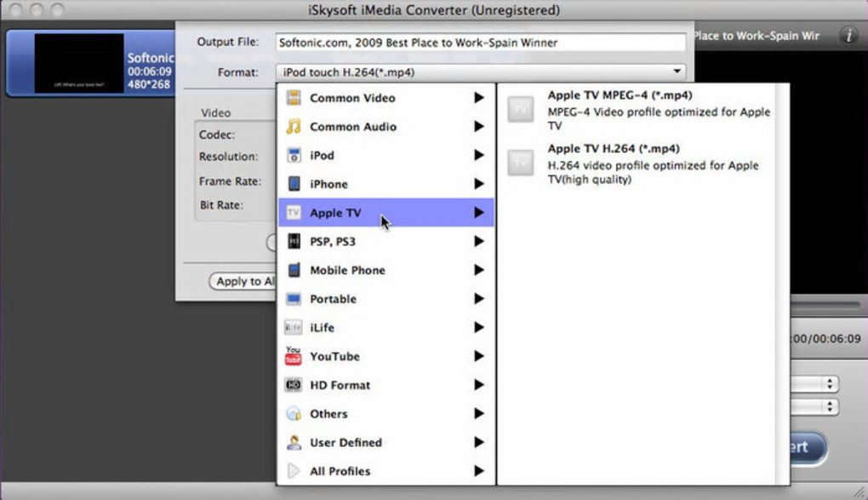Click the HD Format icon
The width and height of the screenshot is (868, 500).
click(x=293, y=385)
